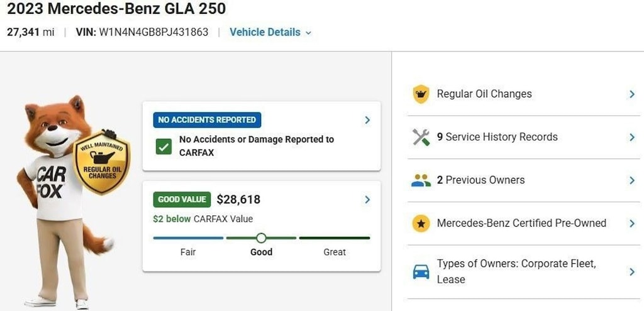Viewport: 644px width, 311px height.
Task: Click the NO ACCIDENTS REPORTED blue badge
Action: pos(207,120)
